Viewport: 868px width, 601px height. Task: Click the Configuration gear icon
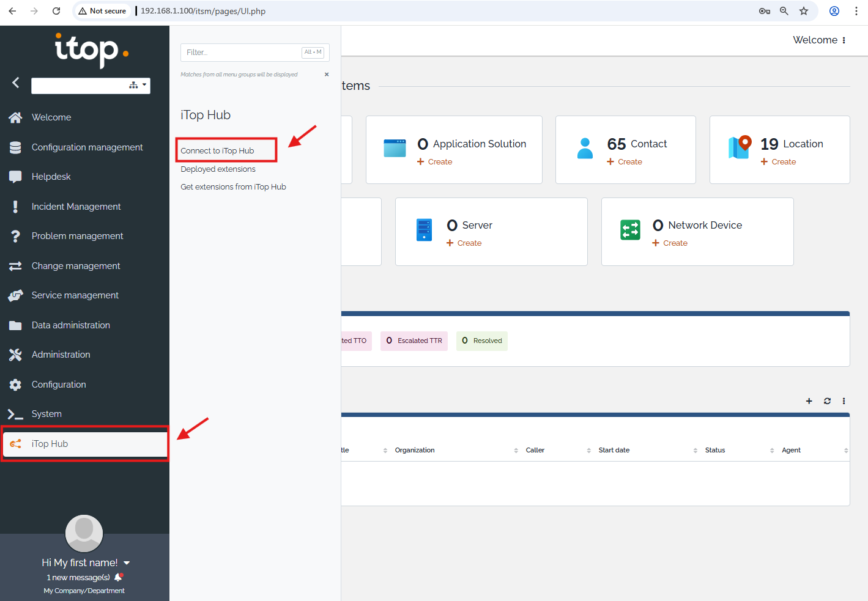click(15, 385)
